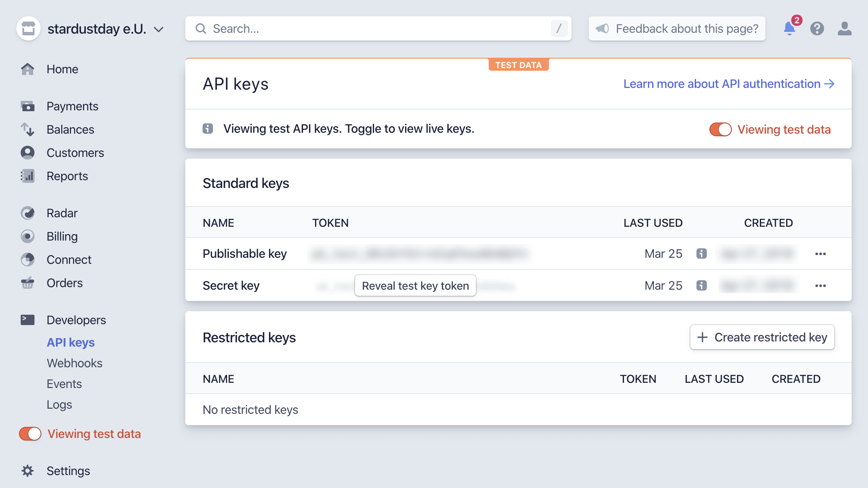Image resolution: width=868 pixels, height=488 pixels.
Task: Click the Developers terminal icon
Action: tap(28, 320)
